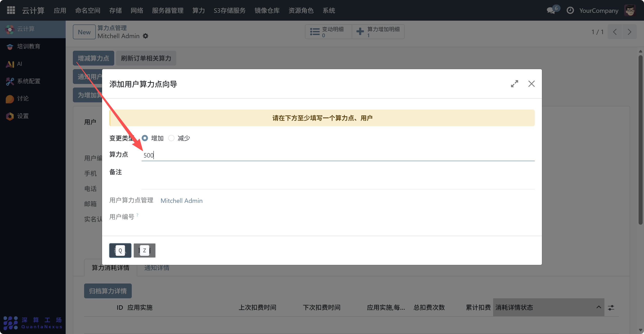Open the clock activities icon
Image resolution: width=644 pixels, height=334 pixels.
coord(570,10)
